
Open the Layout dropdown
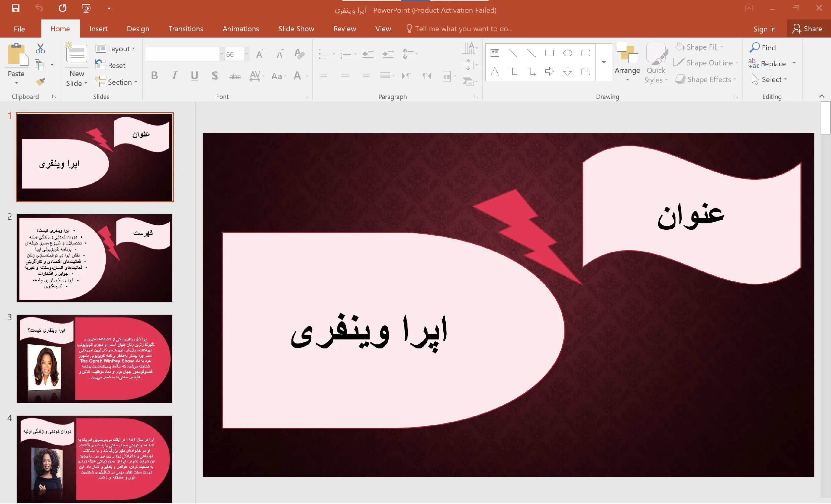click(x=116, y=49)
